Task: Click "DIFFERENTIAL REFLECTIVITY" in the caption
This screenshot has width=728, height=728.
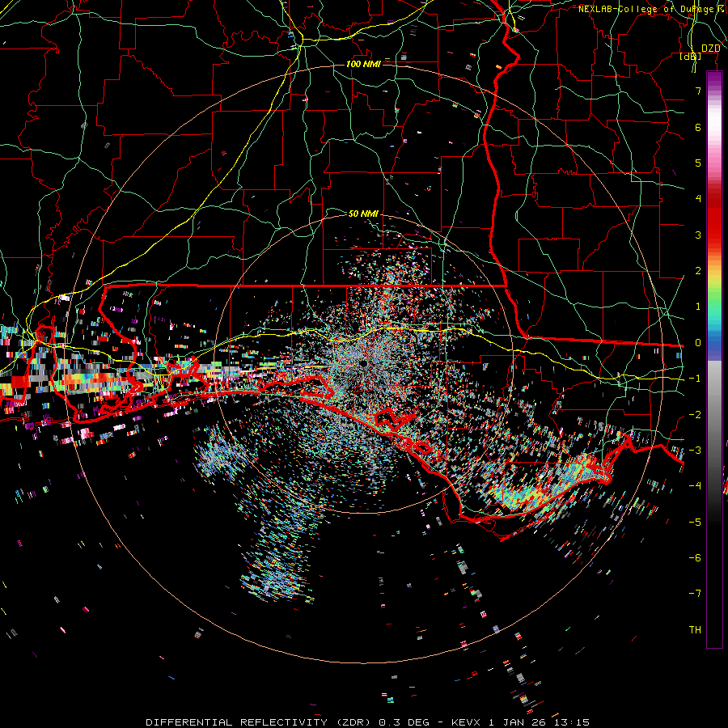Action: (x=237, y=722)
